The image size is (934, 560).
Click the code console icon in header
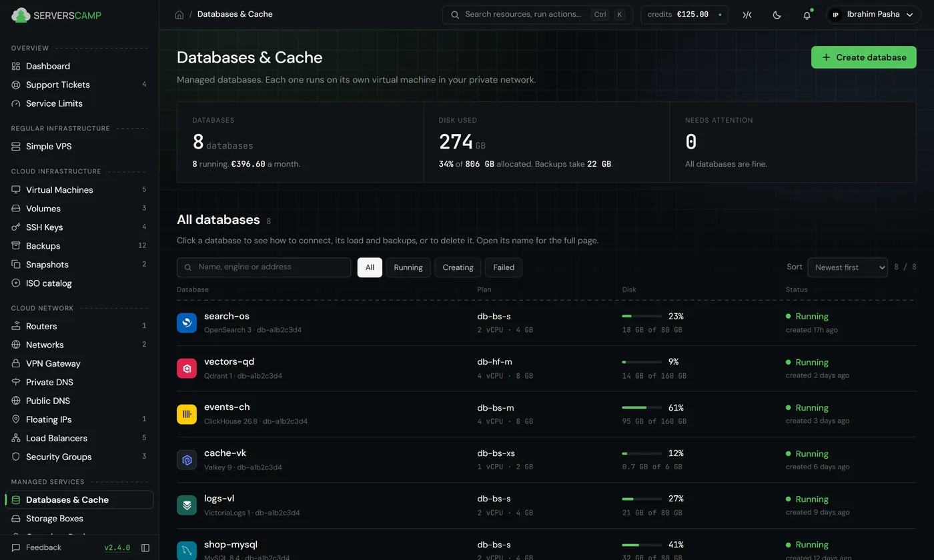pos(747,15)
